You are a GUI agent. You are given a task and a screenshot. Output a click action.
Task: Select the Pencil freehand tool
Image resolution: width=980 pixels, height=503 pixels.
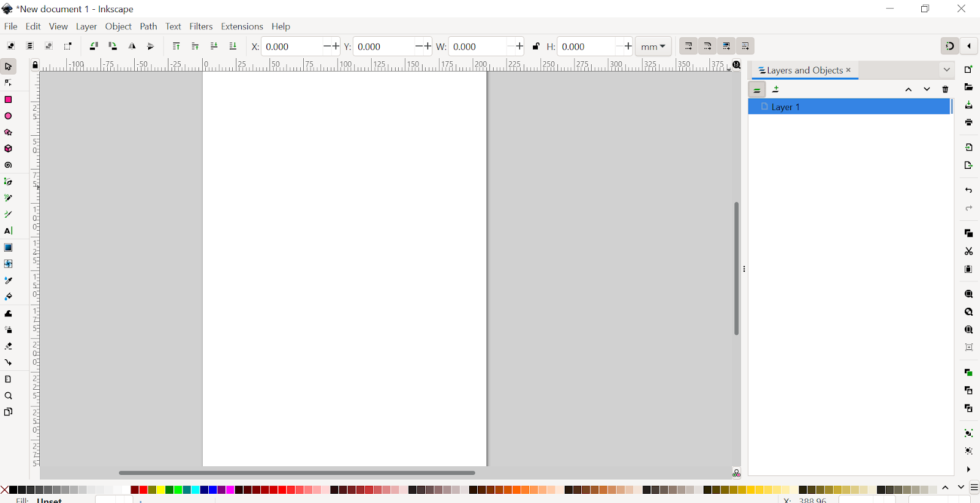tap(9, 198)
